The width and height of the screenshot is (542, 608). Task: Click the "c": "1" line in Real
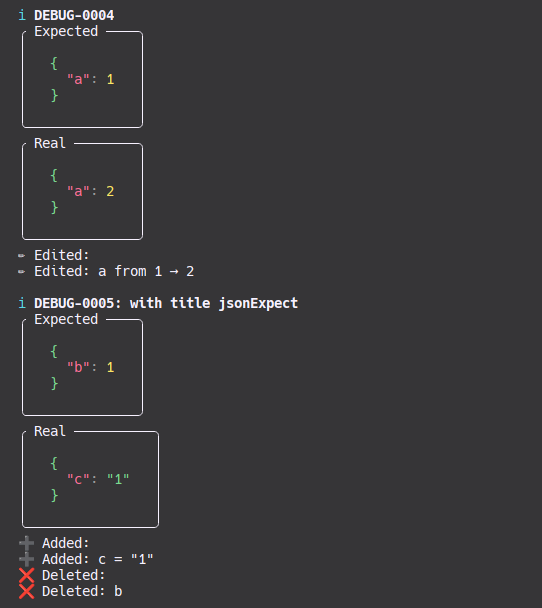[98, 479]
